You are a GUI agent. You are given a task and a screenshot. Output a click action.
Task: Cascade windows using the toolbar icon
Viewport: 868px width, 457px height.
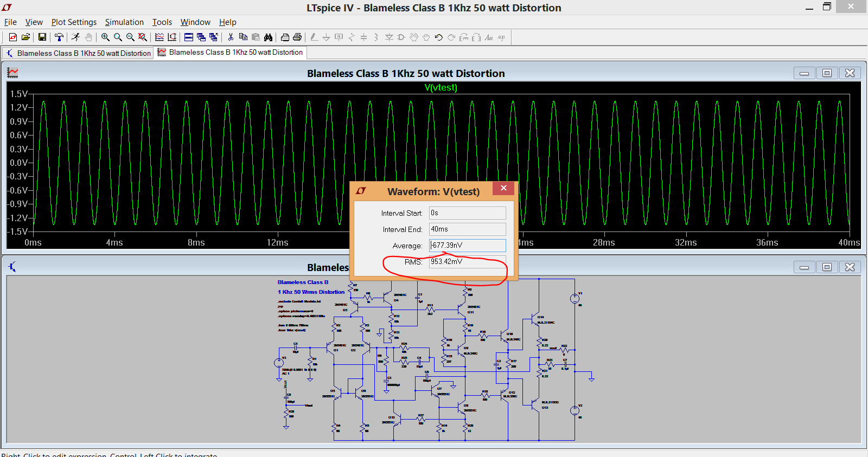[201, 37]
